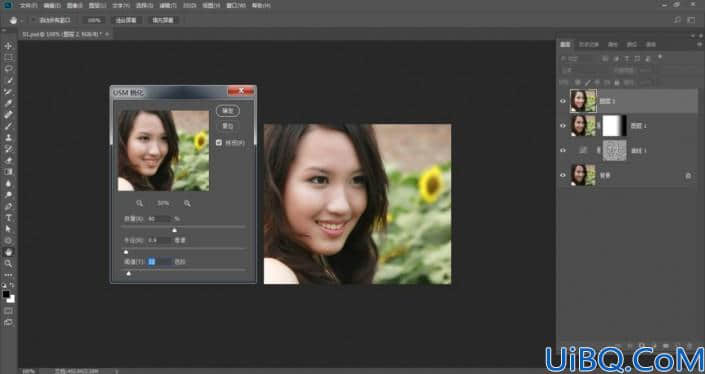705x374 pixels.
Task: Close the document tab
Action: (107, 34)
